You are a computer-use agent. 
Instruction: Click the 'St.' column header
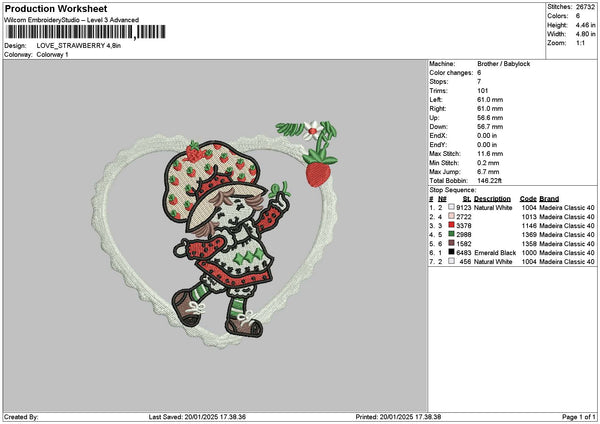point(467,199)
